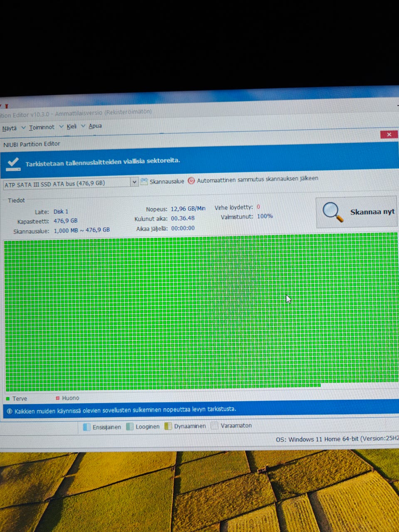
Task: Click the magnifying glass scan icon
Action: point(333,212)
